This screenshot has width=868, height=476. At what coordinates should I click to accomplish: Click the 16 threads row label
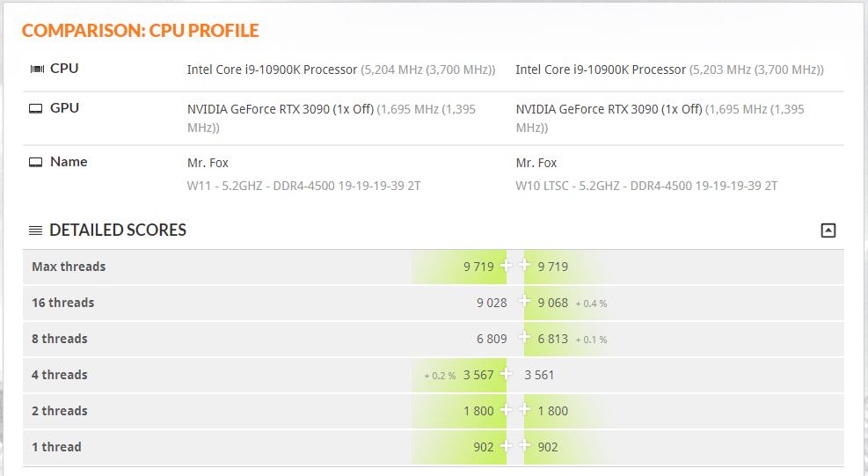[x=62, y=303]
